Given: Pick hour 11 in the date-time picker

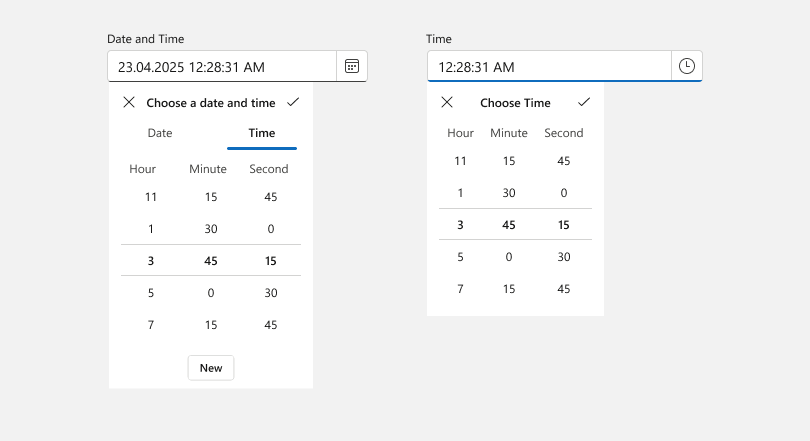Looking at the screenshot, I should tap(151, 197).
